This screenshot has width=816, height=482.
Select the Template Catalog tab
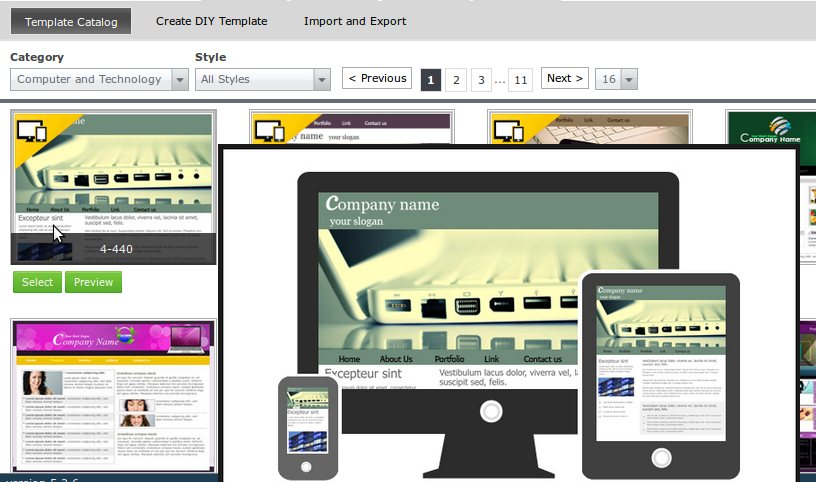tap(70, 21)
